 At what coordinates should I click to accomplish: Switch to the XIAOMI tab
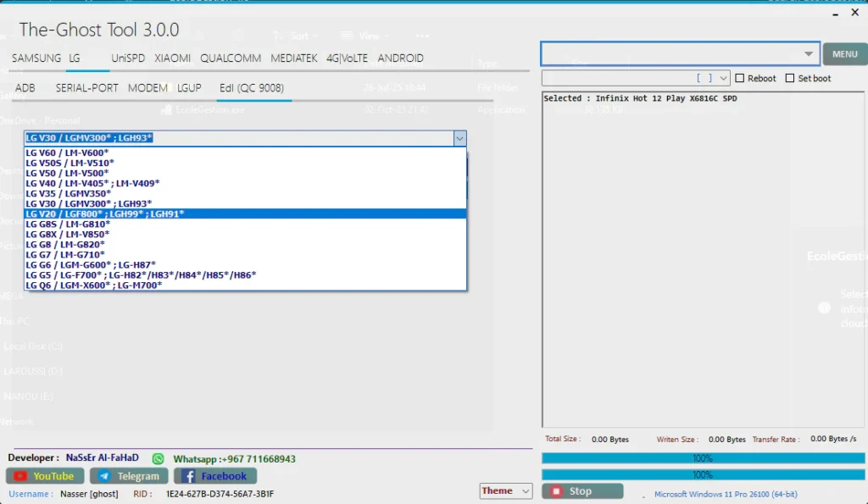172,58
